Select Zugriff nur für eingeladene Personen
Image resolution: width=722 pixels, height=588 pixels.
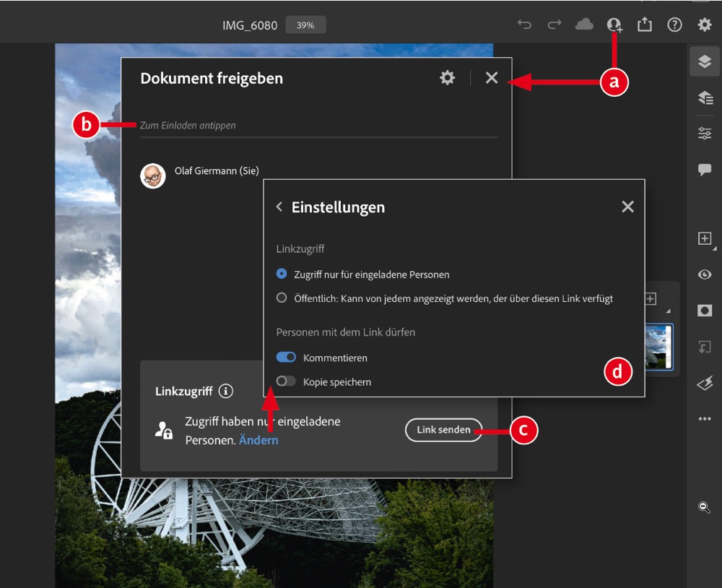pos(363,274)
